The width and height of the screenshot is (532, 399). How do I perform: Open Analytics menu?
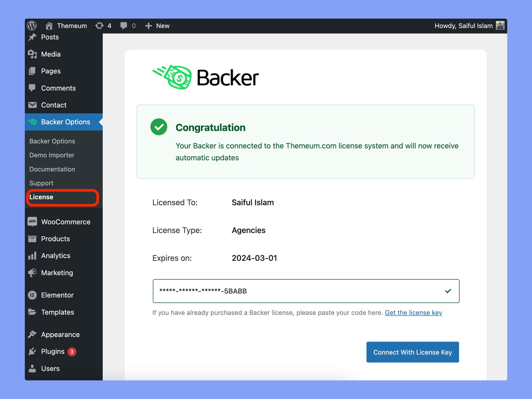[x=64, y=256]
